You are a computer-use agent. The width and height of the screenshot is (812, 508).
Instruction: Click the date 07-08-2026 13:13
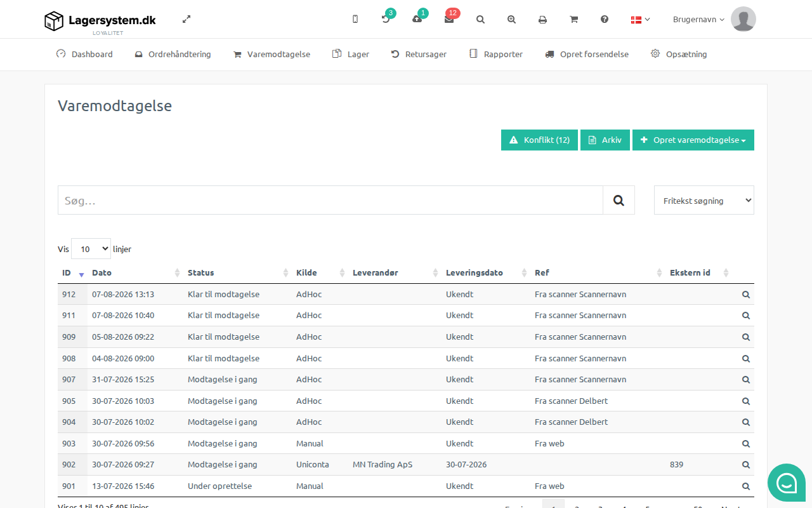pos(123,295)
